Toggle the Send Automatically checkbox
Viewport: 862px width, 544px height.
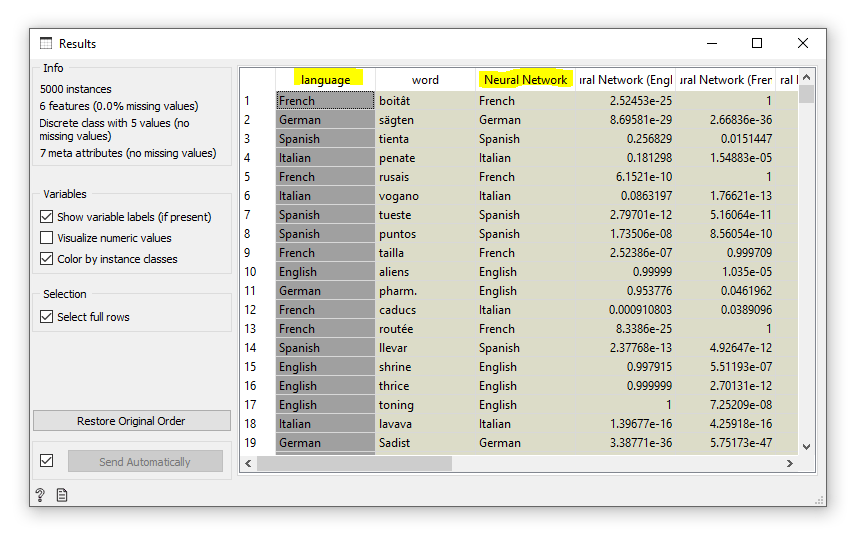47,460
